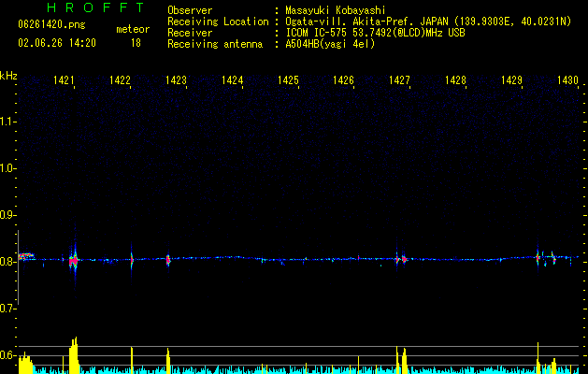588x374 pixels.
Task: Click the A504HB(yagi 4el) antenna text
Action: 330,44
